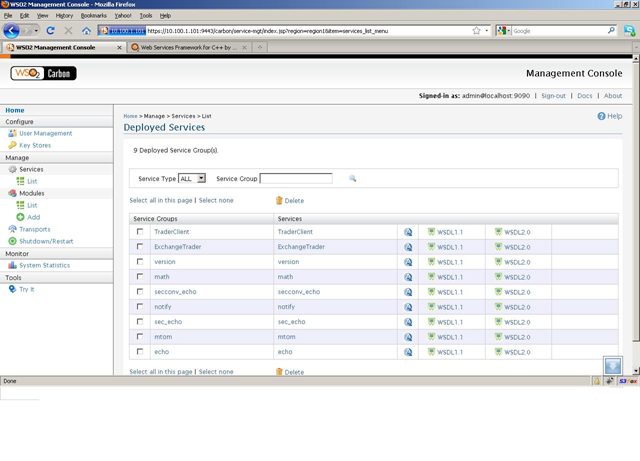Viewport: 640px width, 461px height.
Task: Open the Home sidebar link
Action: tap(15, 110)
